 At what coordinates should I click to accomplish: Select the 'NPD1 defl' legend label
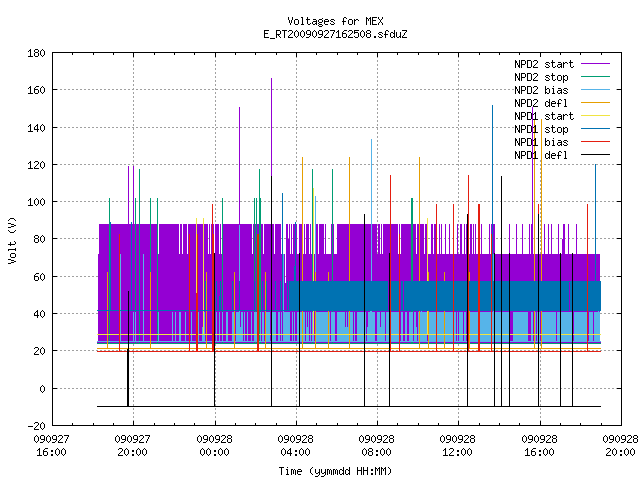click(541, 155)
